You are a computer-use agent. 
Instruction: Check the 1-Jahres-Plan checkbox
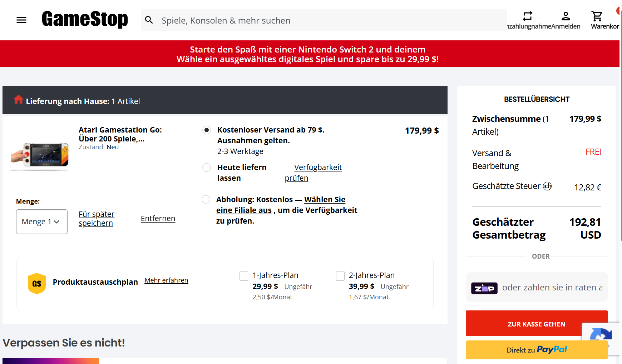pos(244,276)
